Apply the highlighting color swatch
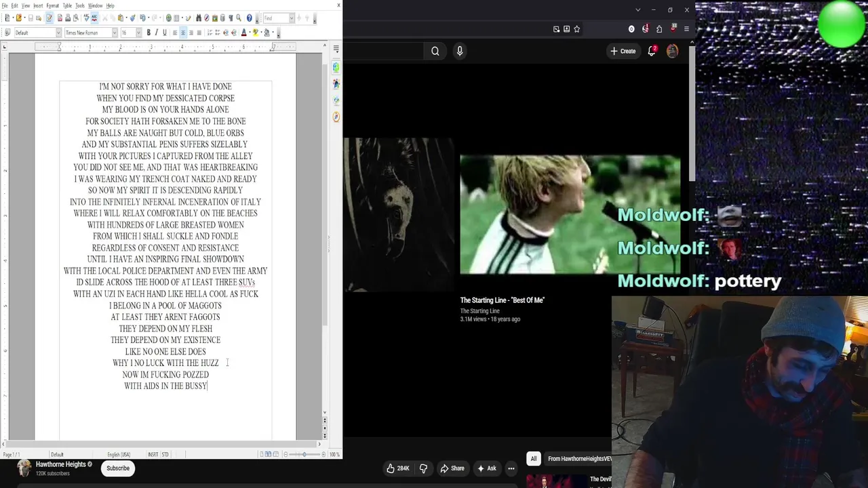This screenshot has width=868, height=488. (256, 33)
